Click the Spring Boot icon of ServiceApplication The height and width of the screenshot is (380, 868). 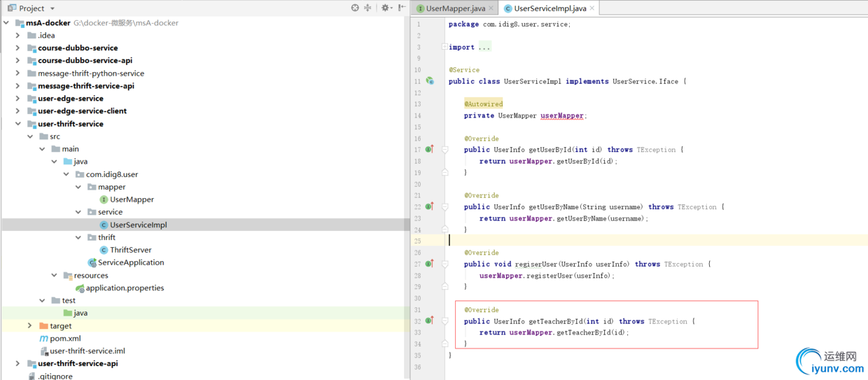[x=92, y=262]
